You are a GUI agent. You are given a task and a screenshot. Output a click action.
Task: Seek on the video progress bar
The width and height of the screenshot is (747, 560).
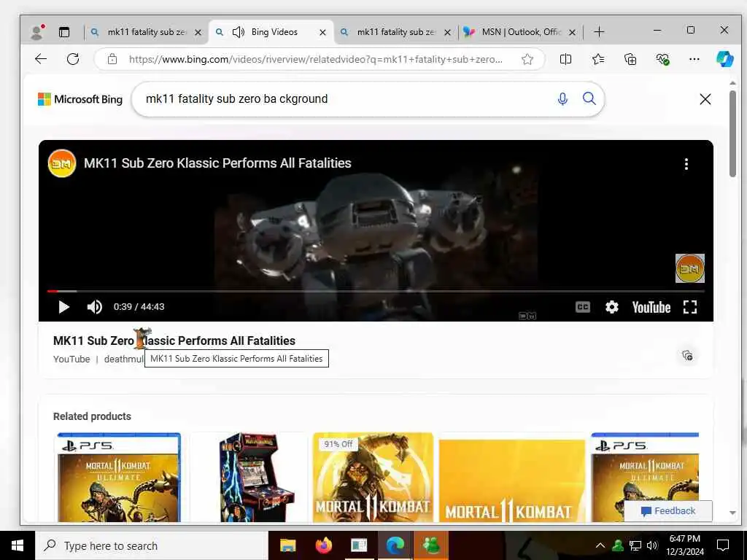376,291
